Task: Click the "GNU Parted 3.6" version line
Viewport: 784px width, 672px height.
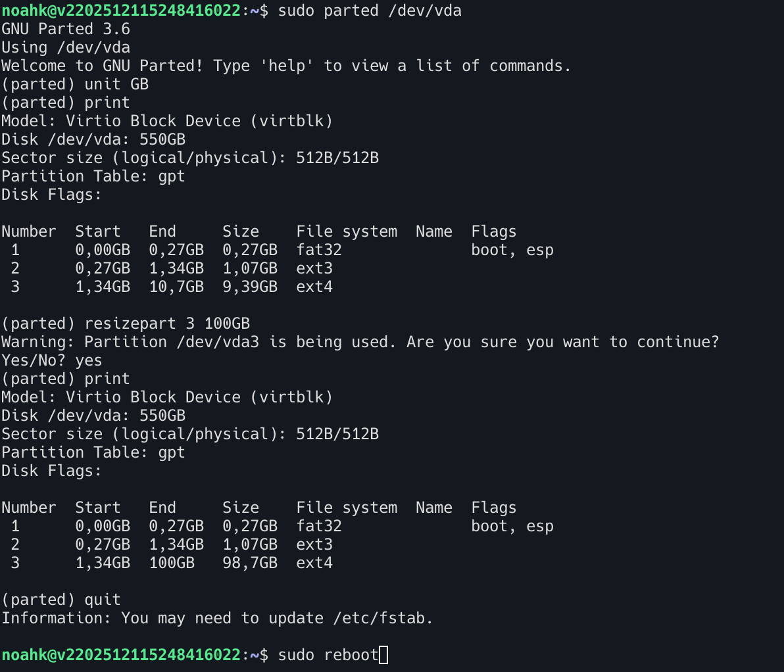Action: click(66, 29)
